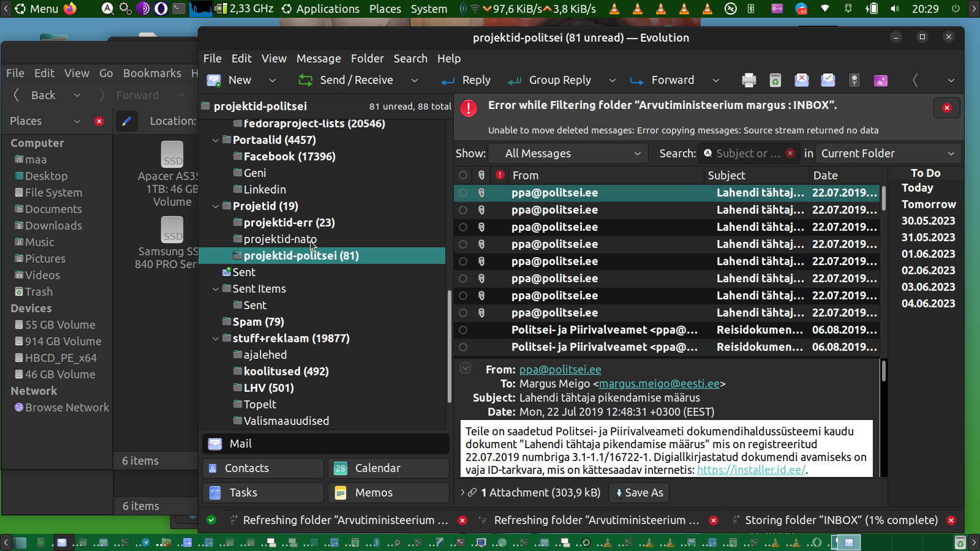Mark selected message as junk
Viewport: 980px width, 551px height.
(x=801, y=80)
